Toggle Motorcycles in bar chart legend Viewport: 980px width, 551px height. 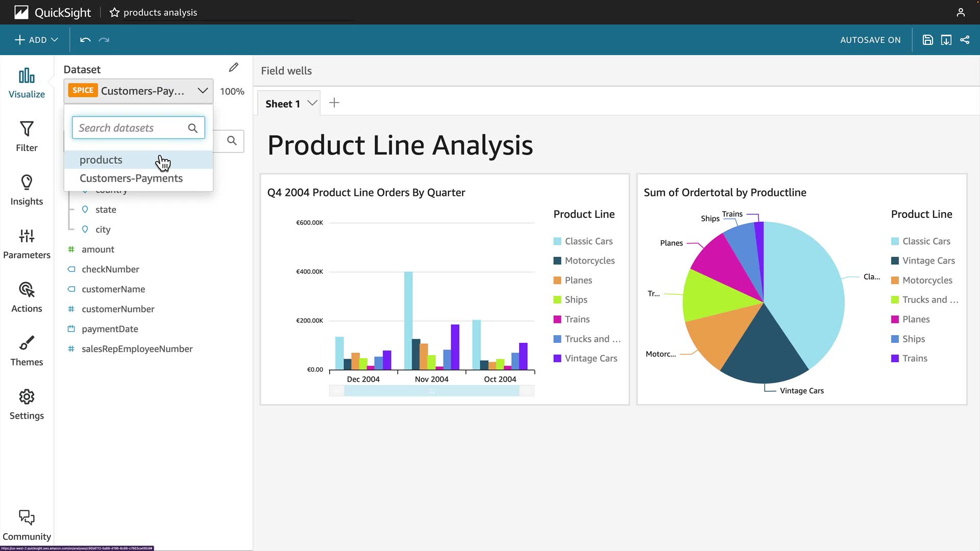pos(589,261)
